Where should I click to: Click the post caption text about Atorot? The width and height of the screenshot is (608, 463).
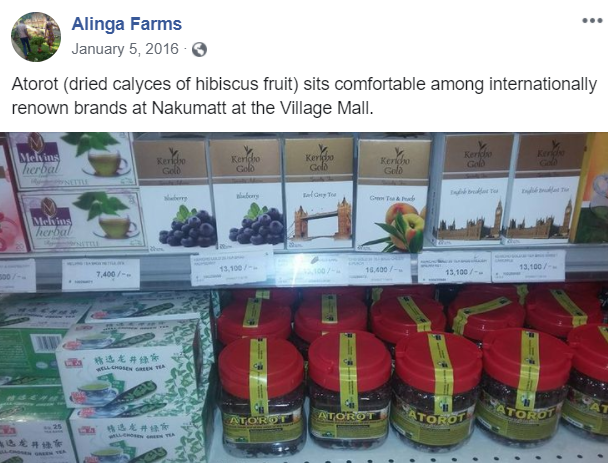[x=304, y=96]
